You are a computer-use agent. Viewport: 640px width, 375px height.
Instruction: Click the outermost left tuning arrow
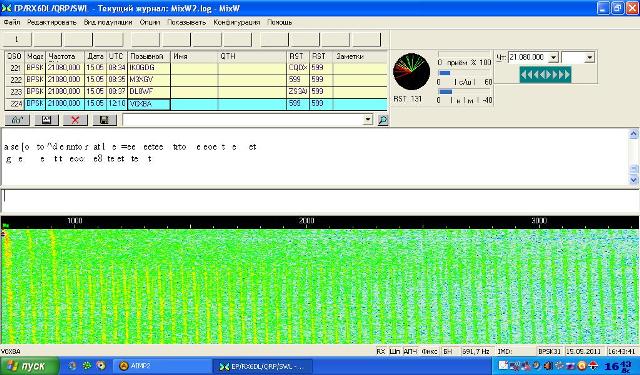(523, 75)
